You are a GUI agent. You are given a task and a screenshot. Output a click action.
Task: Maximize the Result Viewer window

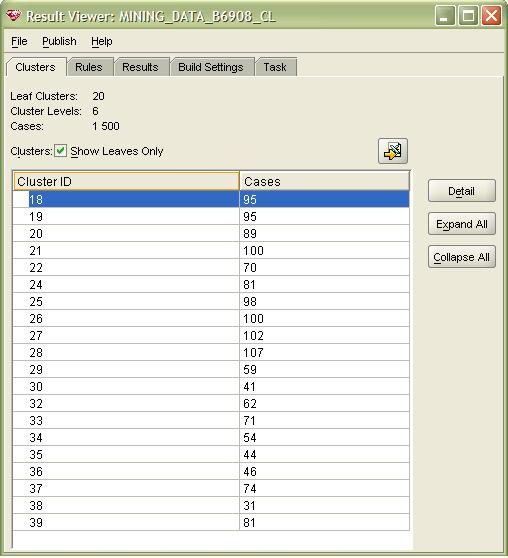click(468, 16)
